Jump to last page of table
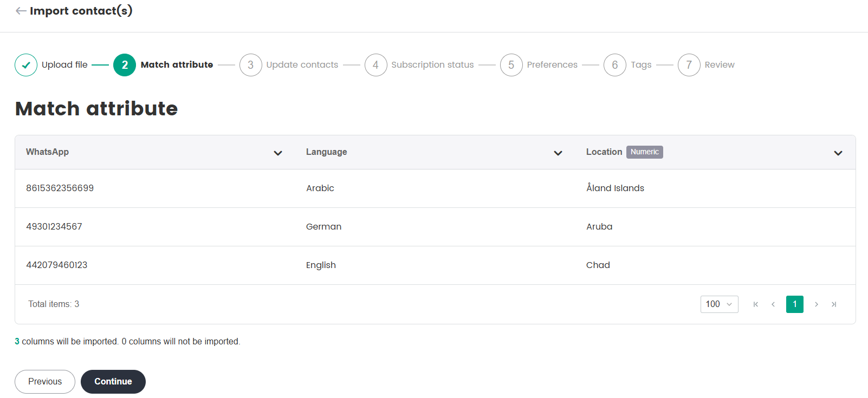This screenshot has width=868, height=398. point(834,304)
